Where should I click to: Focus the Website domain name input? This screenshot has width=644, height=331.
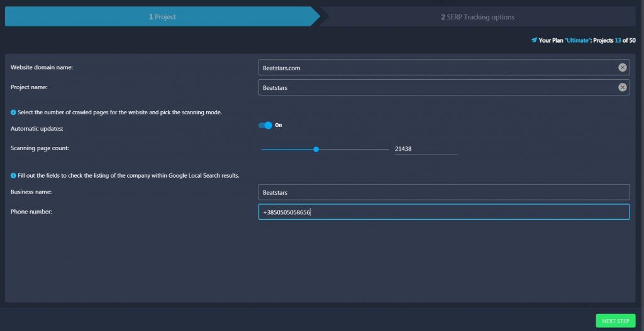coord(438,68)
